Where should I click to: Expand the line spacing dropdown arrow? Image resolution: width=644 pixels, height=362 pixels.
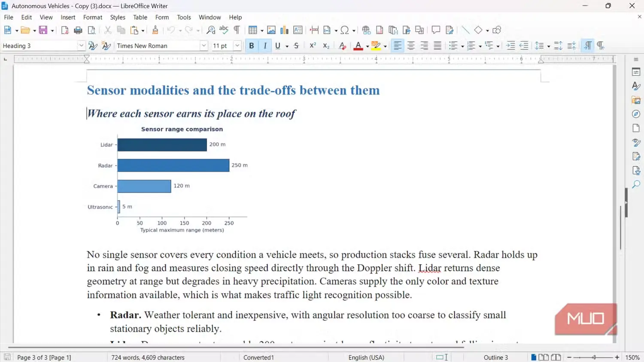[x=549, y=46]
